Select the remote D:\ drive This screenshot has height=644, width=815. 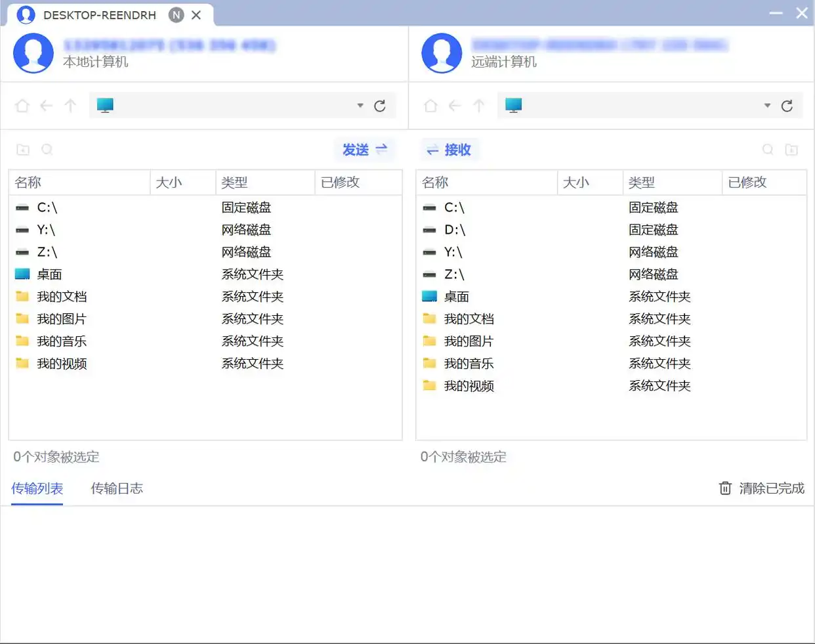pyautogui.click(x=455, y=230)
